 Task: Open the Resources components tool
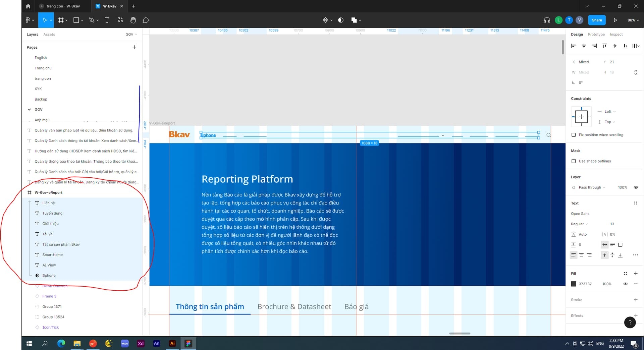120,20
